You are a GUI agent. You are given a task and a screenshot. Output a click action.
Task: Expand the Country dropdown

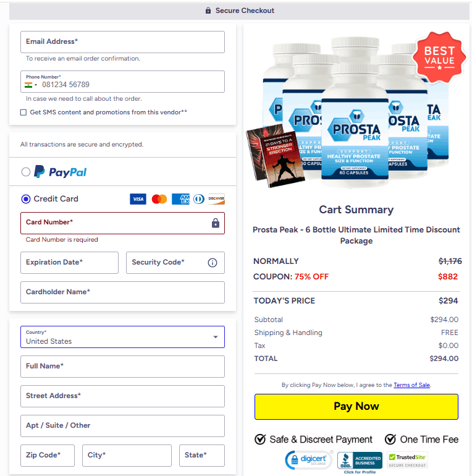coord(122,337)
